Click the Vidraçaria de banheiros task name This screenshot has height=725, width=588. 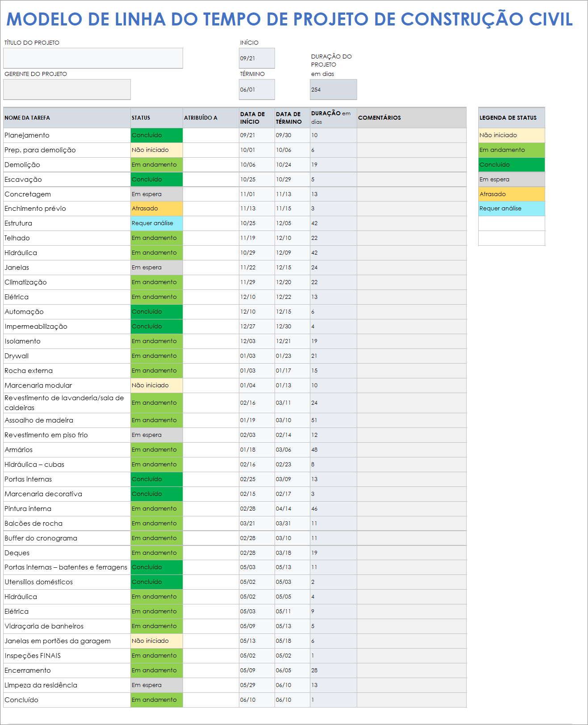pyautogui.click(x=67, y=626)
